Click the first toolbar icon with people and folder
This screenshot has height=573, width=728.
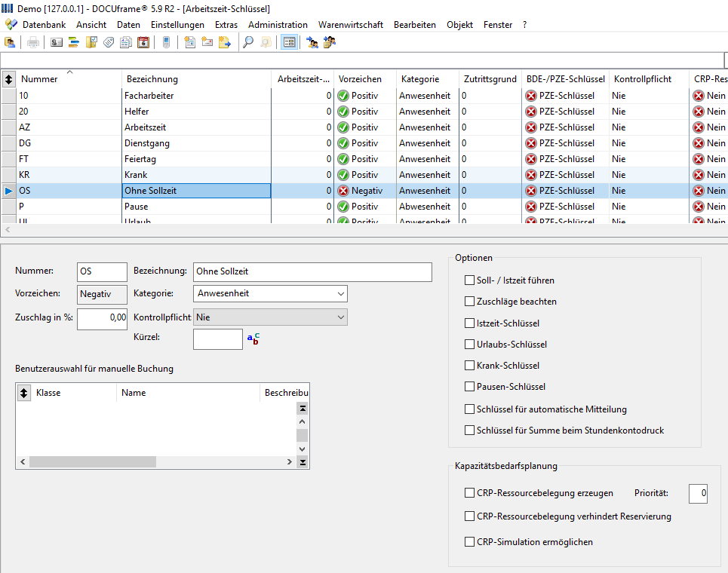[x=10, y=43]
